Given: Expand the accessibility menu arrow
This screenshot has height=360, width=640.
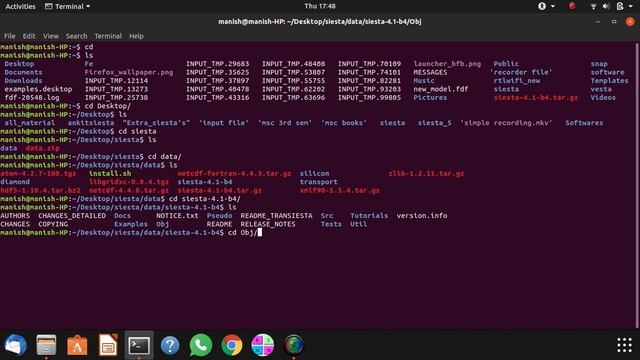Looking at the screenshot, I should point(553,6).
